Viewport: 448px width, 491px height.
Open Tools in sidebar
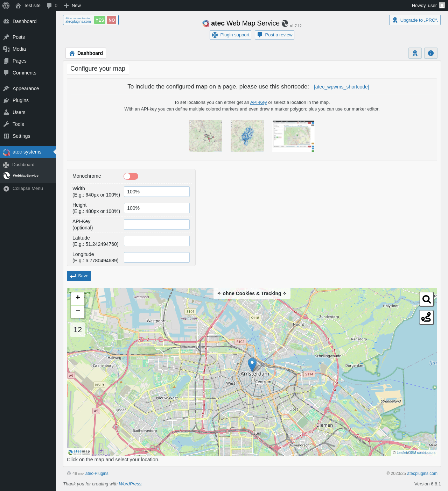click(28, 124)
